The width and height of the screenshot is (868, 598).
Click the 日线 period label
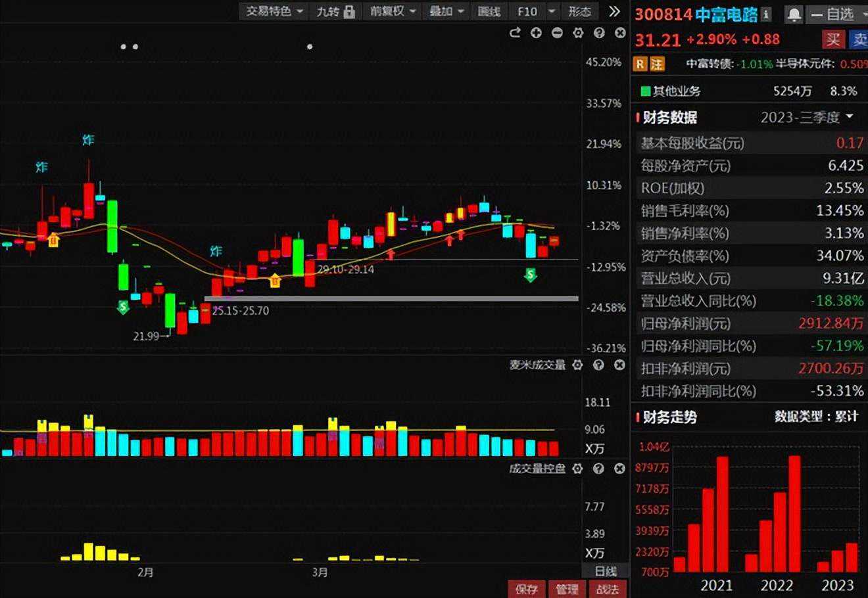point(606,571)
